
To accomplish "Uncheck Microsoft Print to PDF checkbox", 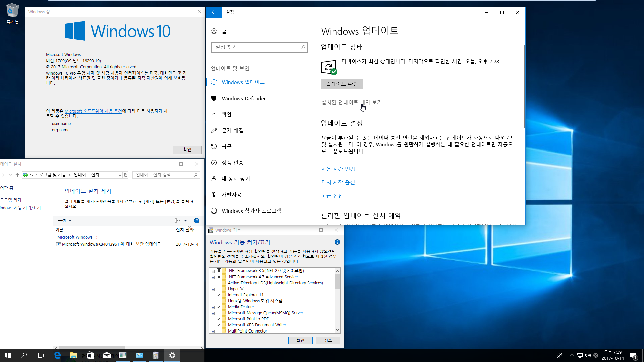I will pyautogui.click(x=219, y=319).
